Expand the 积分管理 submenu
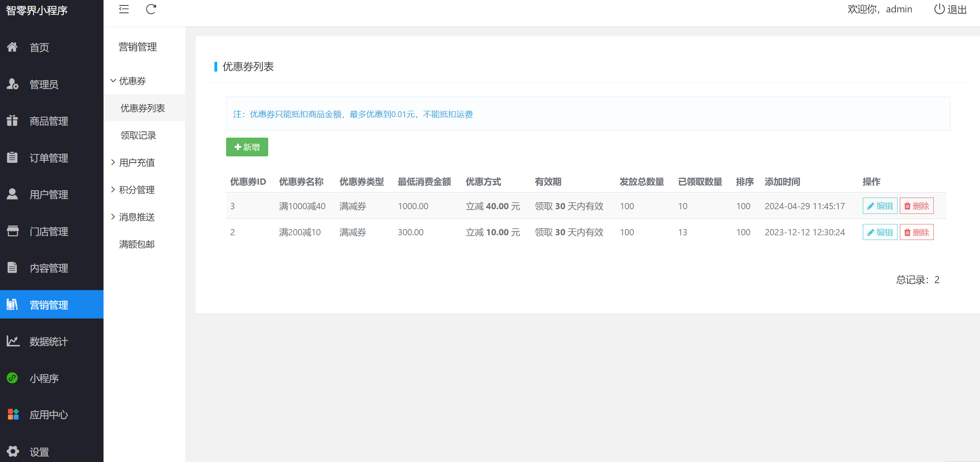 [136, 190]
